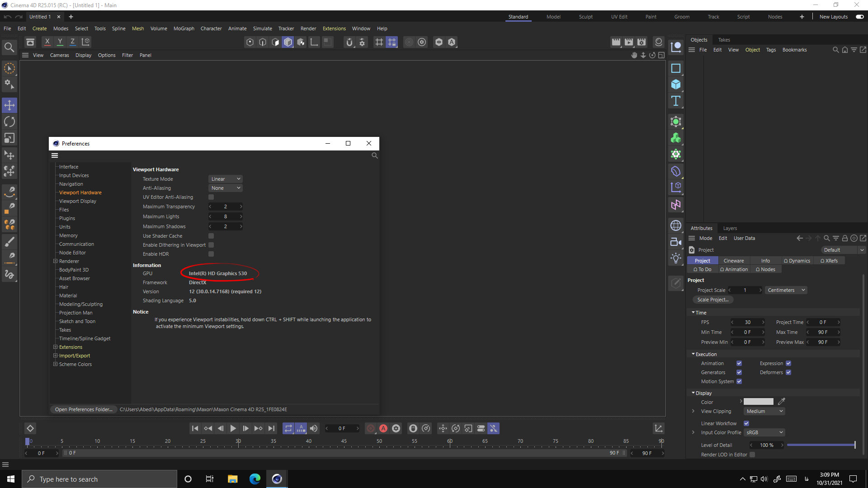This screenshot has height=488, width=868.
Task: Toggle UV Editor Anti-Aliasing checkbox
Action: click(x=211, y=197)
